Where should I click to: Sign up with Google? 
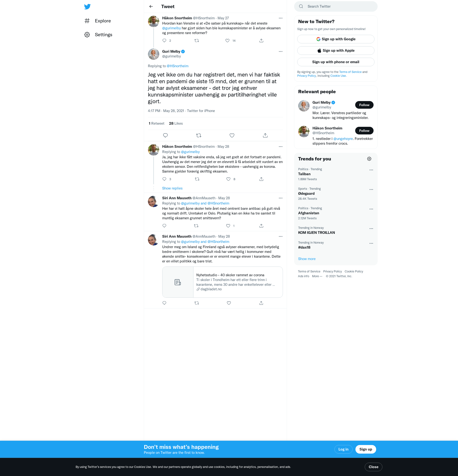click(x=335, y=39)
